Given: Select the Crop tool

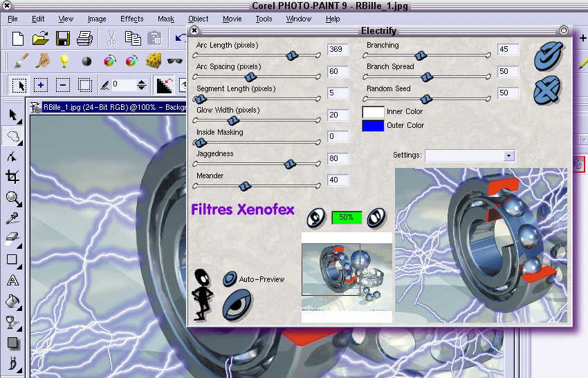Looking at the screenshot, I should pyautogui.click(x=12, y=177).
